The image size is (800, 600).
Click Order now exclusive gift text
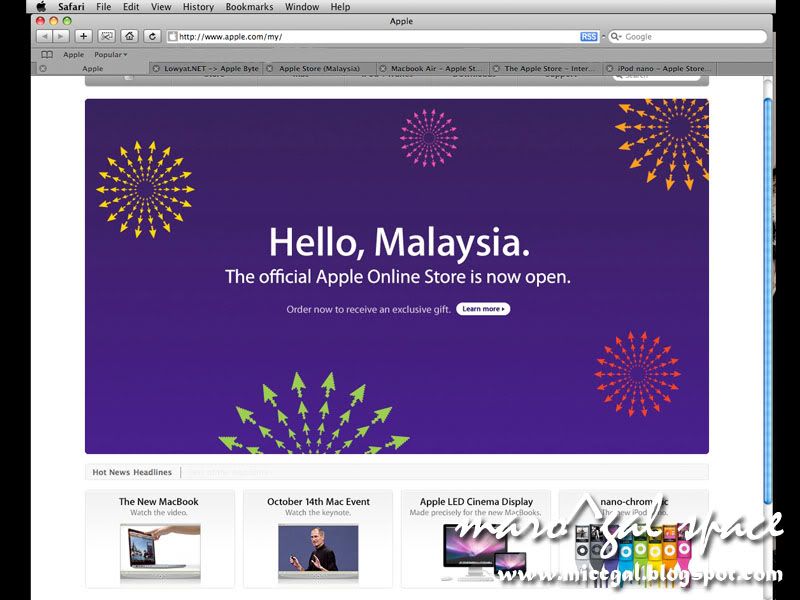point(368,309)
